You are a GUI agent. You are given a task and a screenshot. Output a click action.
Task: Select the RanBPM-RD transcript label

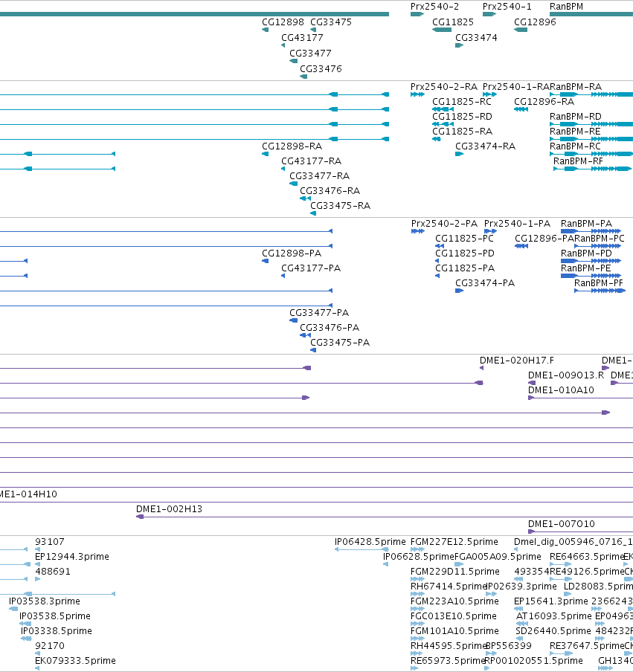[x=576, y=117]
